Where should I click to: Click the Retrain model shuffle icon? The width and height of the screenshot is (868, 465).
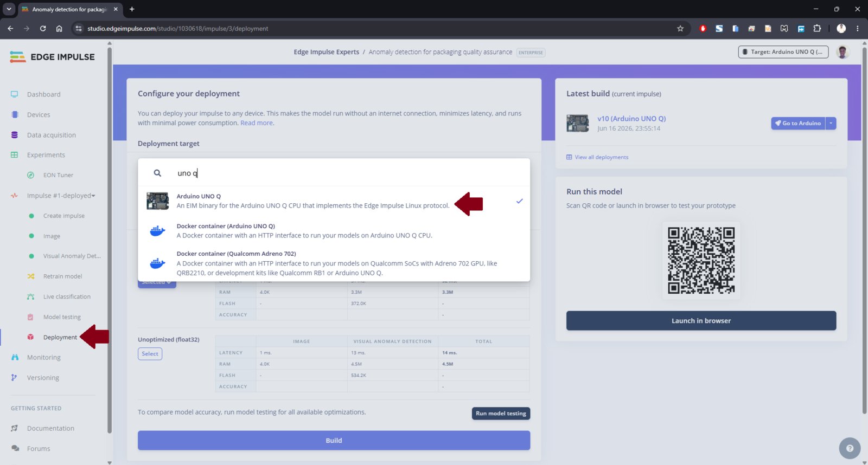(x=31, y=276)
